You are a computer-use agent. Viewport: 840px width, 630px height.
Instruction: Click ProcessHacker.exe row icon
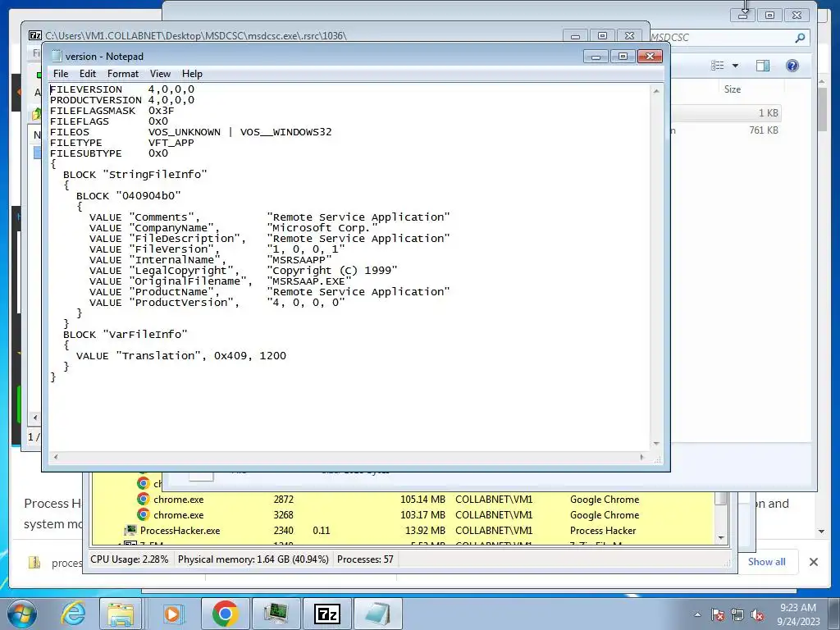(130, 531)
